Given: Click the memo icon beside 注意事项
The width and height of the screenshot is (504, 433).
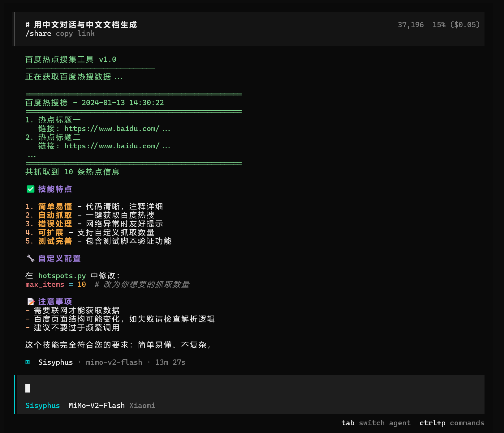Looking at the screenshot, I should tap(31, 302).
